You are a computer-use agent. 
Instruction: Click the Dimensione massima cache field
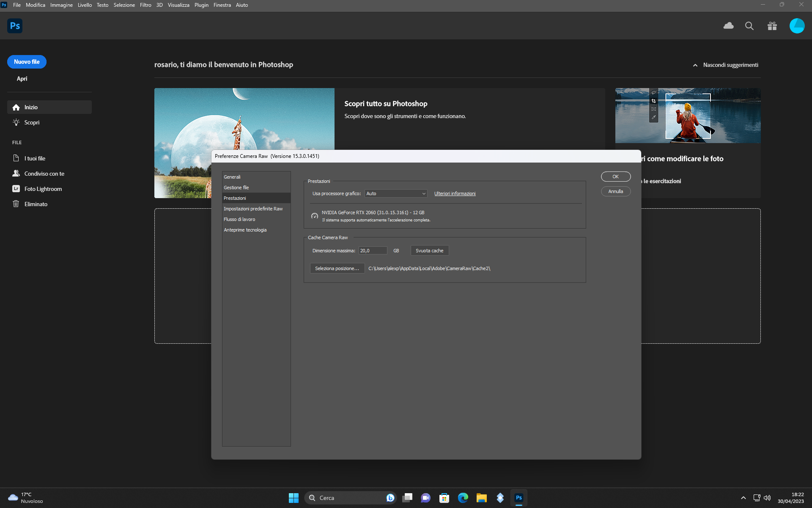point(373,251)
